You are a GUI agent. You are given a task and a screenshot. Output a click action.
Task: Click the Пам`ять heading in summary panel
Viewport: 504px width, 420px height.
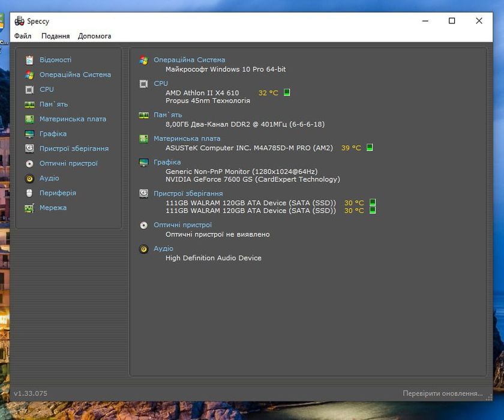point(167,115)
